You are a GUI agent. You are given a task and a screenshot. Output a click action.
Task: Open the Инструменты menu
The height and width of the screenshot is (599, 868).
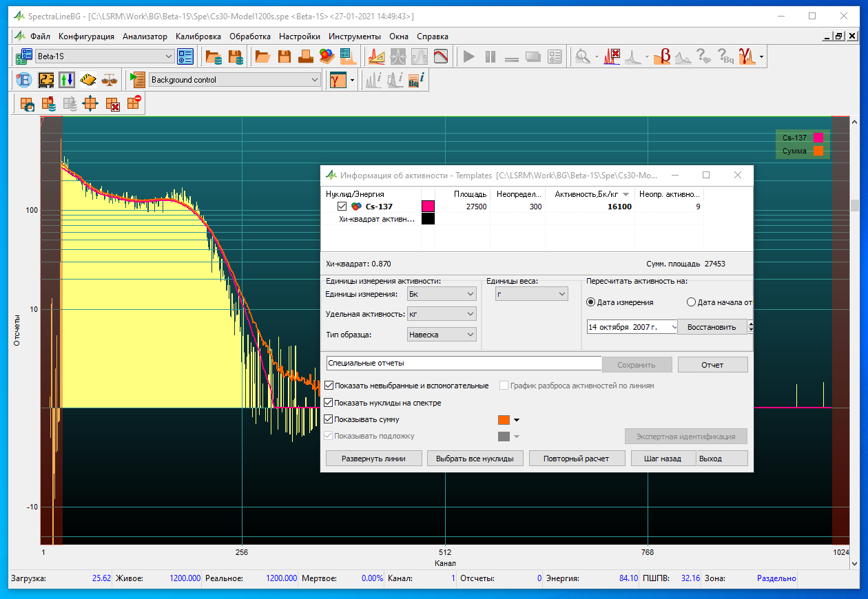coord(354,36)
